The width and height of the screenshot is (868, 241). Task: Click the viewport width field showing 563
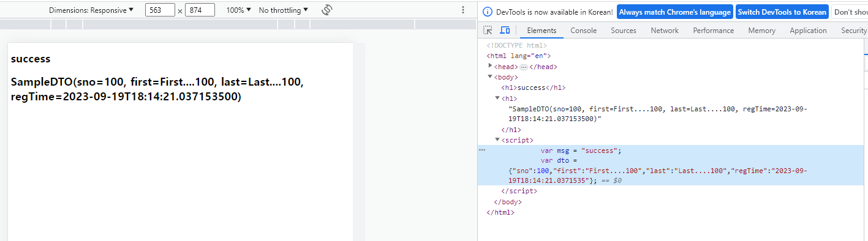click(160, 10)
